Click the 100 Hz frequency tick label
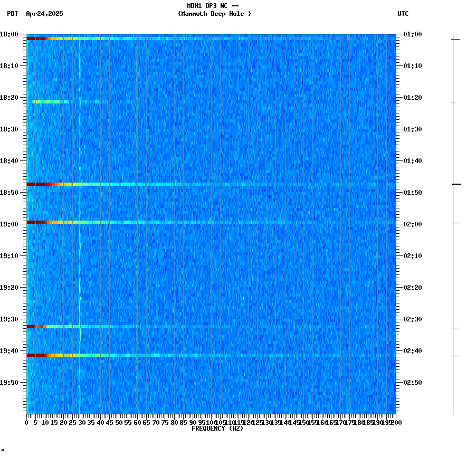 pyautogui.click(x=210, y=422)
